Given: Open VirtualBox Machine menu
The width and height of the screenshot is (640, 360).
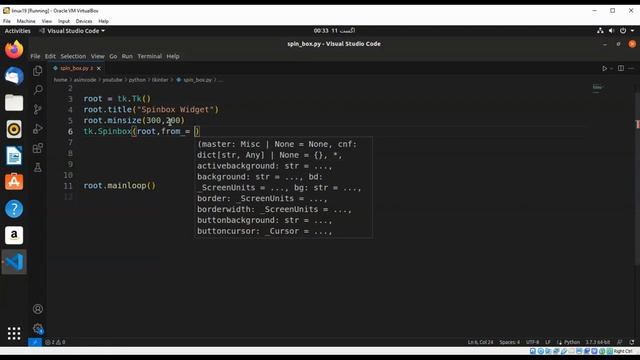Looking at the screenshot, I should click(26, 21).
